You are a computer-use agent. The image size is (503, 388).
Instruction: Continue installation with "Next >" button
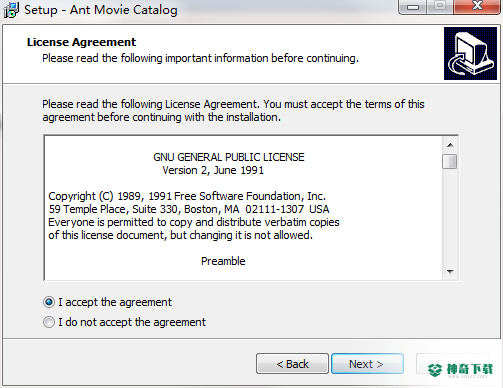point(367,364)
